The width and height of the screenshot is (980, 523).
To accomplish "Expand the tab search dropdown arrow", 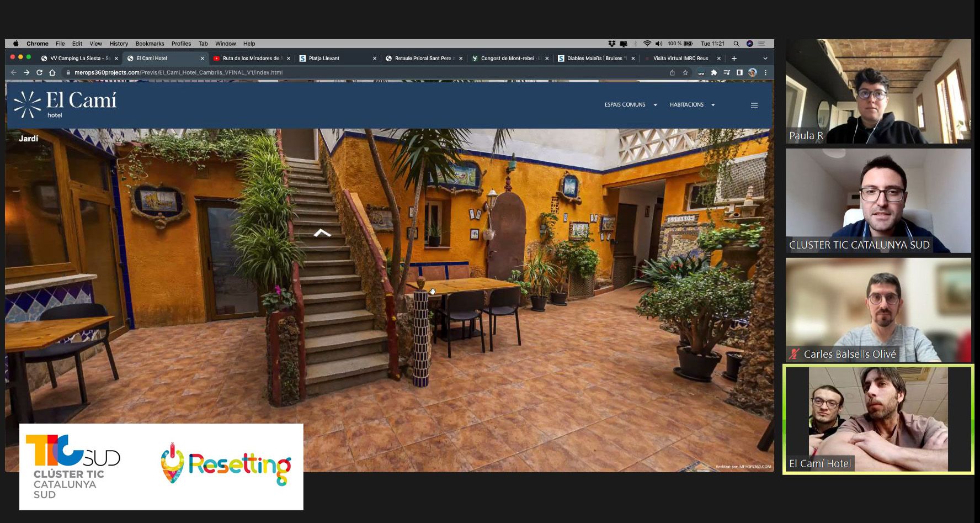I will coord(765,58).
